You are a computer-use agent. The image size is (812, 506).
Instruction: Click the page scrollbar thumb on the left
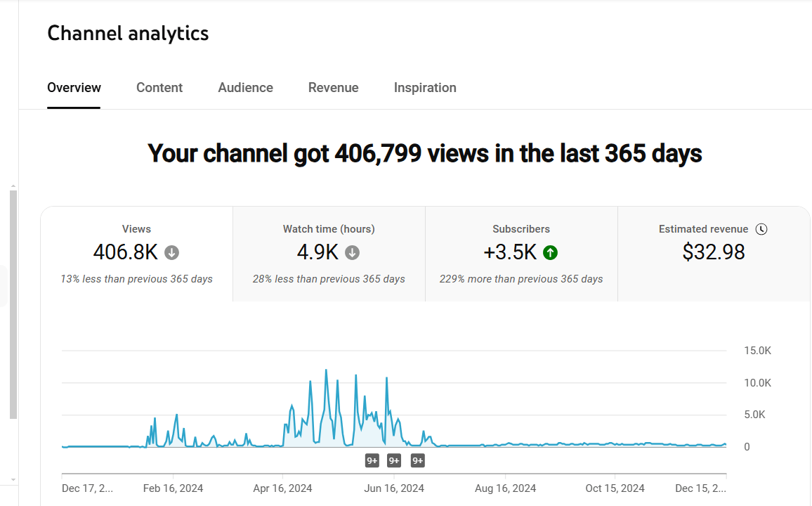tap(13, 304)
